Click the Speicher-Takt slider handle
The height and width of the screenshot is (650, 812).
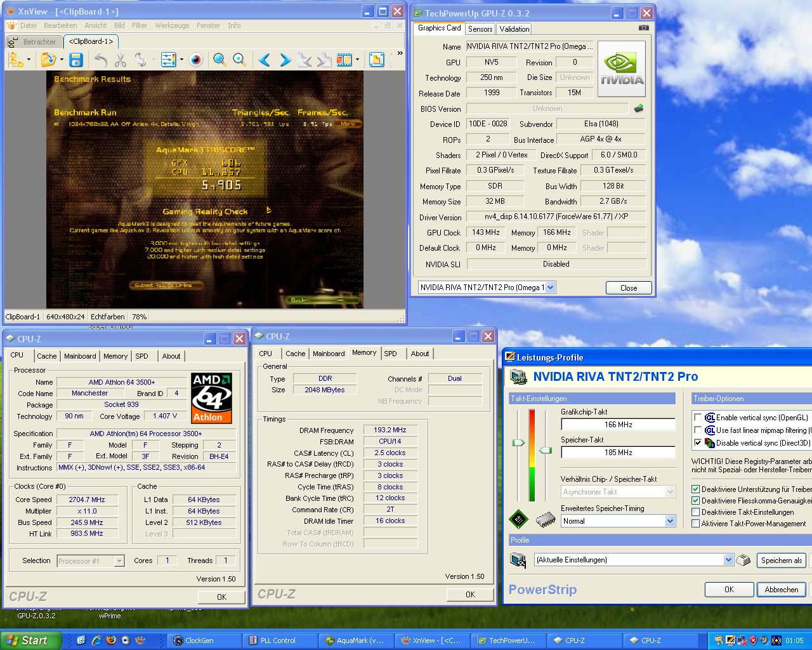pyautogui.click(x=545, y=450)
